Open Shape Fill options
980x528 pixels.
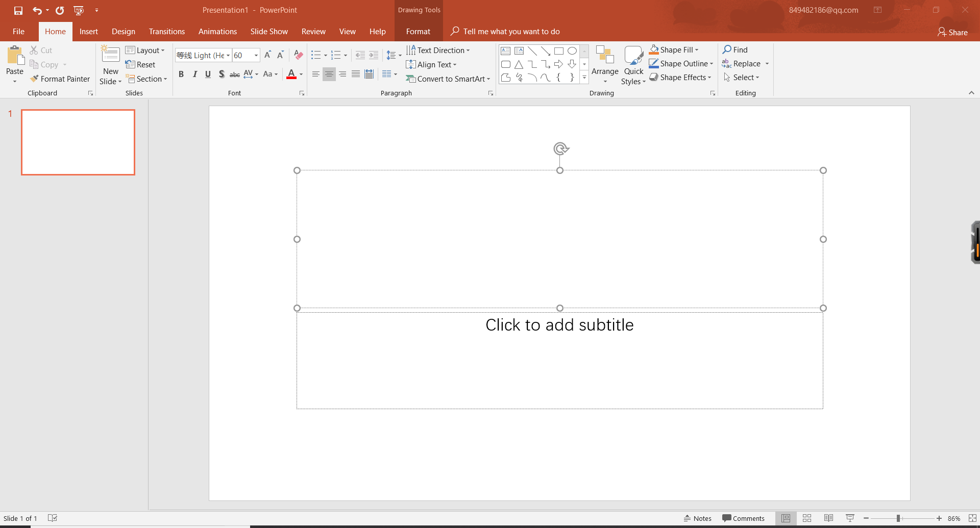pos(674,49)
